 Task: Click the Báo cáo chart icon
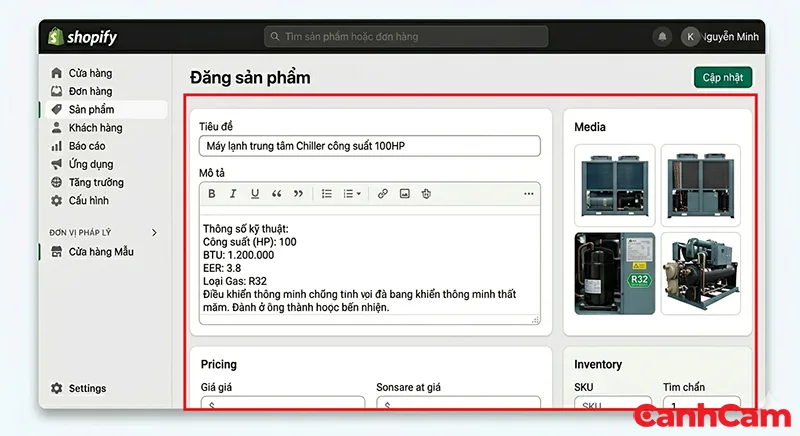pyautogui.click(x=57, y=146)
